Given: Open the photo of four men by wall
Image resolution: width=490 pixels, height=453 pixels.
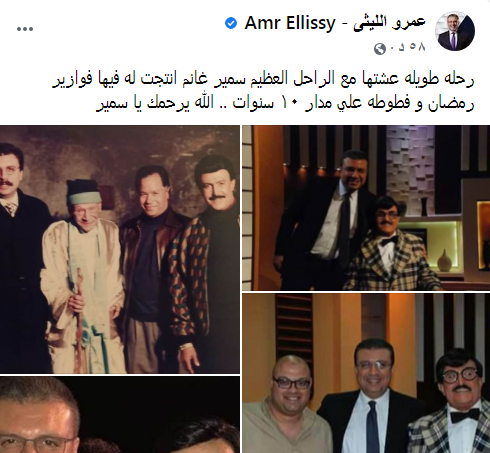Looking at the screenshot, I should point(120,249).
